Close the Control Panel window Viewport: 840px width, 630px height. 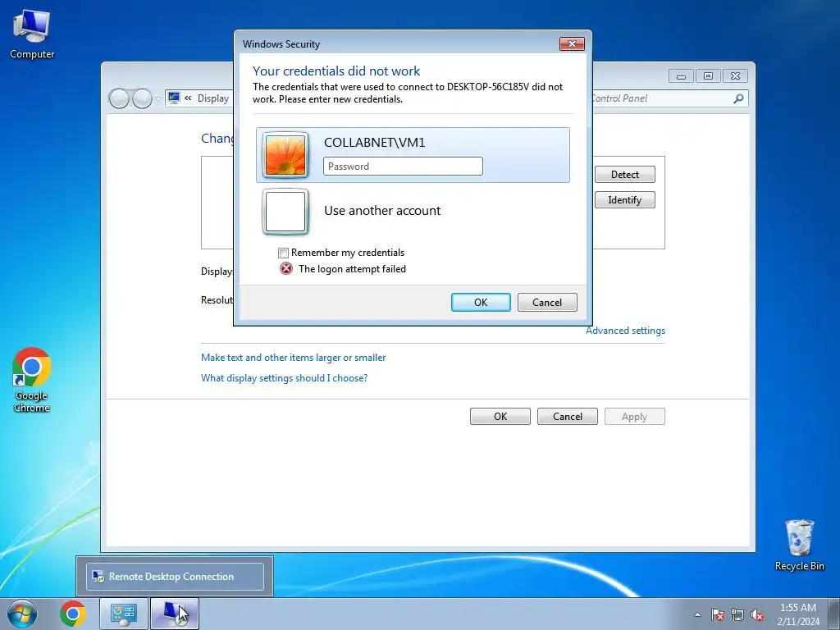point(735,76)
